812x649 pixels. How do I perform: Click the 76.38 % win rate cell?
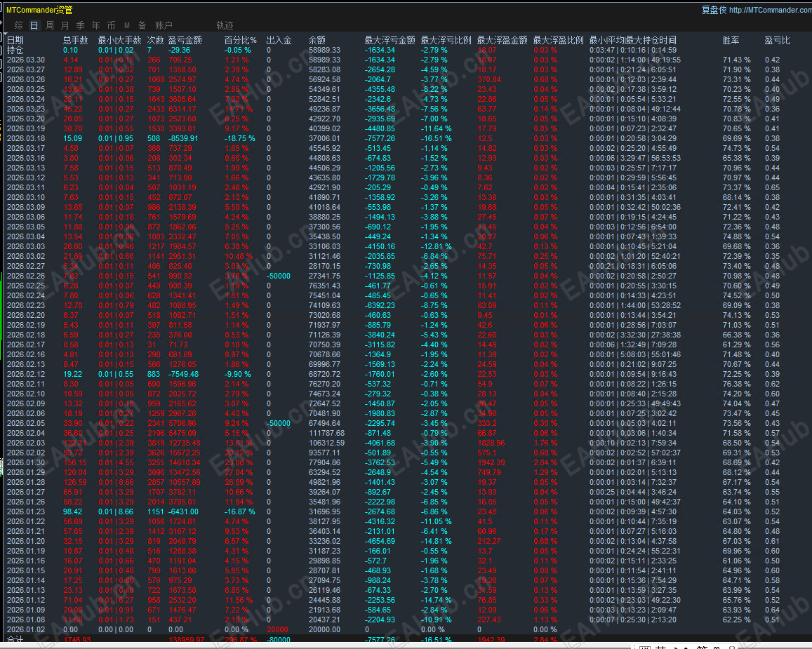pos(736,384)
